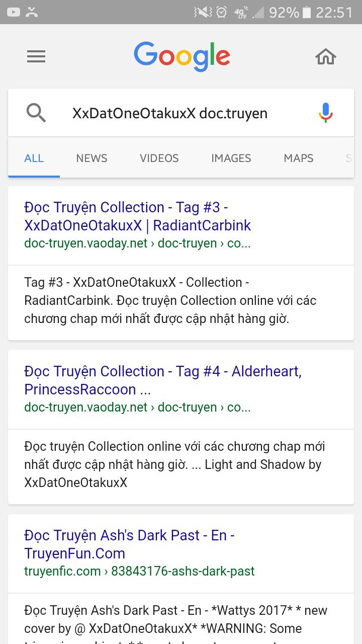This screenshot has width=362, height=644.
Task: Tap the YouTube notification icon in status bar
Action: click(14, 12)
